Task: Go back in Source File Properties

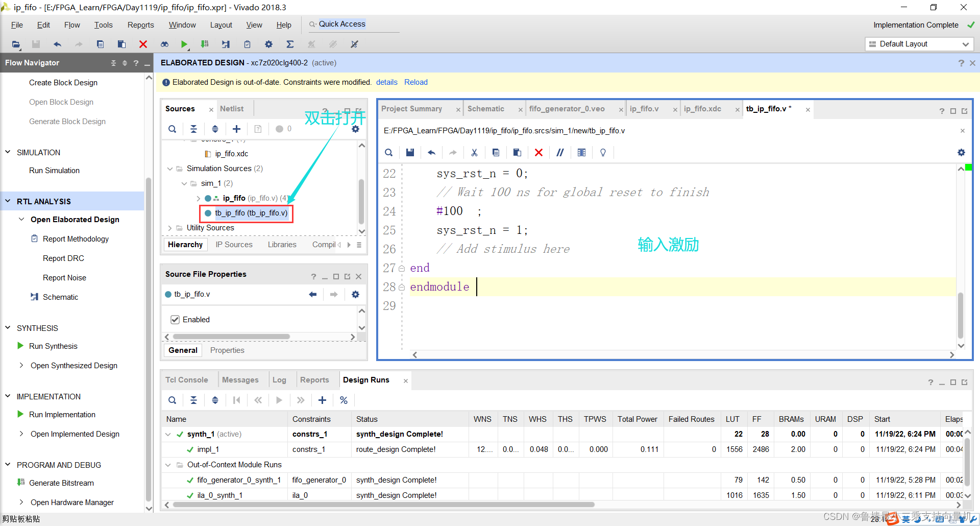Action: pyautogui.click(x=313, y=295)
